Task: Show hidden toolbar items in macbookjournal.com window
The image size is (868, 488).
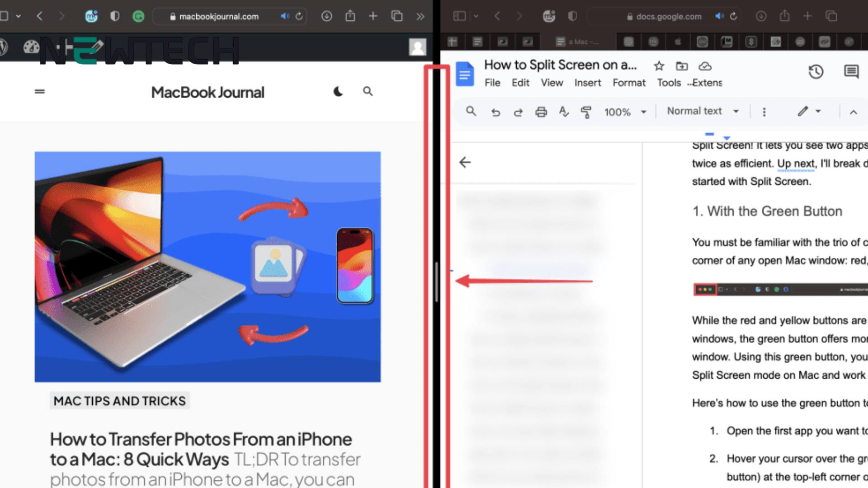Action: point(420,17)
